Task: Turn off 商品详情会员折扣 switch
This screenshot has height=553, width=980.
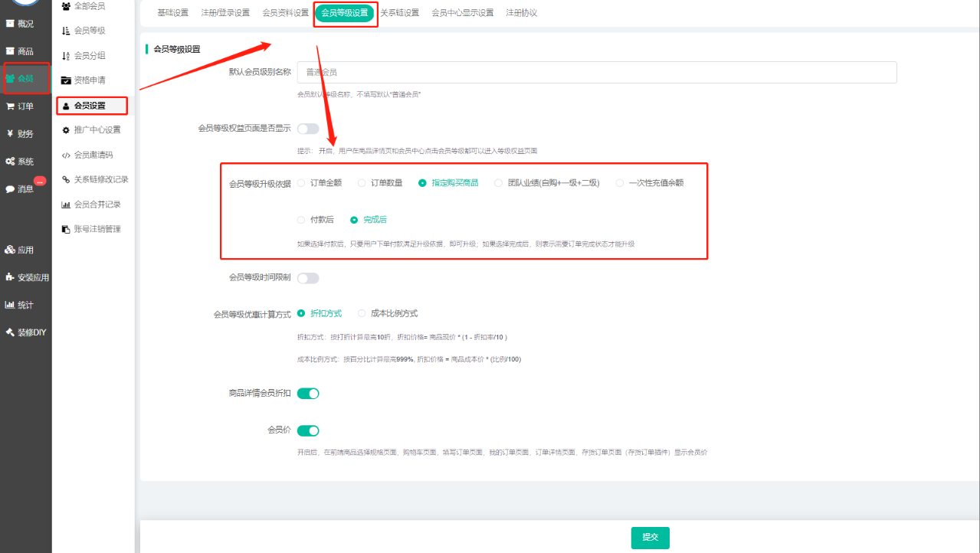Action: (308, 394)
